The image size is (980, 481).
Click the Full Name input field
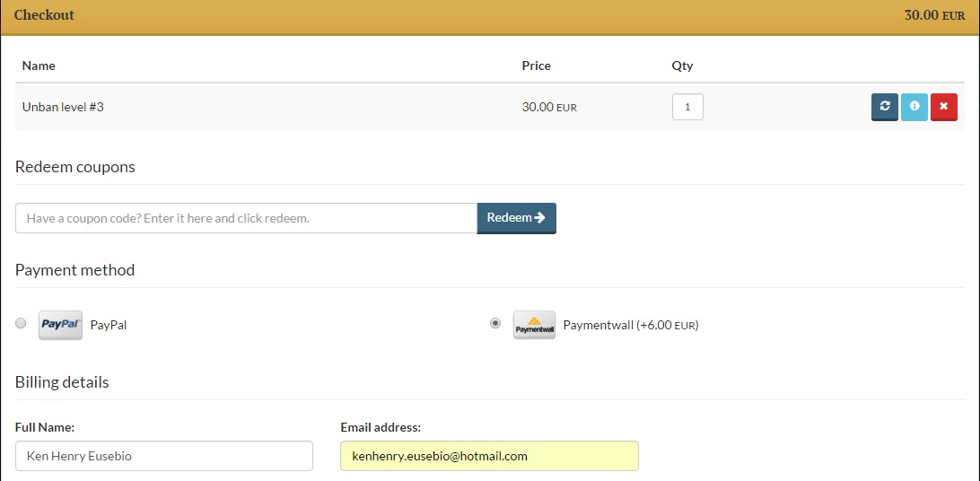coord(163,456)
